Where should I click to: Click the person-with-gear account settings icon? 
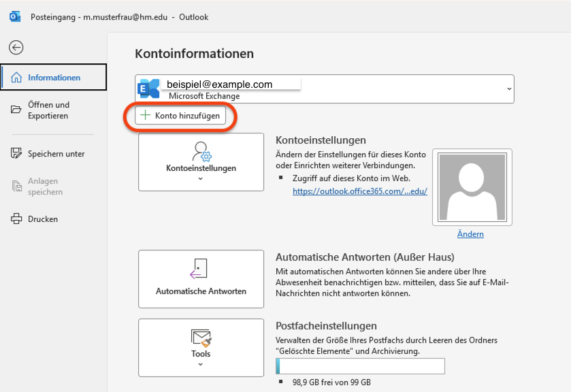(201, 151)
